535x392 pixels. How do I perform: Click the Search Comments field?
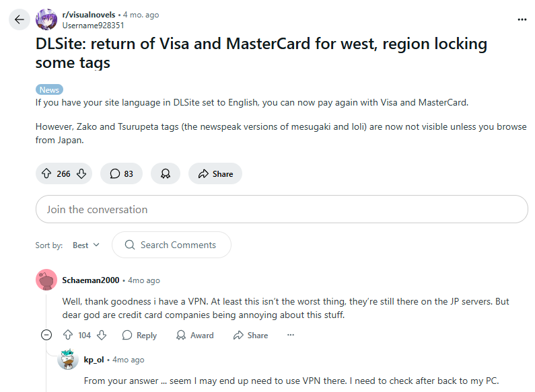click(172, 245)
